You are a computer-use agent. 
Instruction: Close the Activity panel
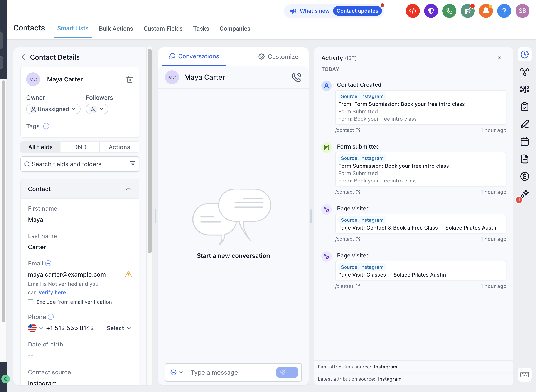click(499, 58)
